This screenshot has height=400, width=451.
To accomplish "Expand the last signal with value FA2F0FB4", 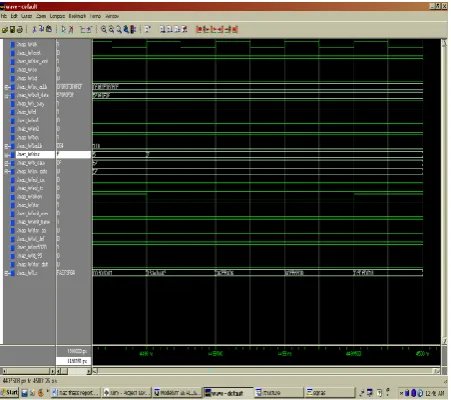I will [x=7, y=273].
